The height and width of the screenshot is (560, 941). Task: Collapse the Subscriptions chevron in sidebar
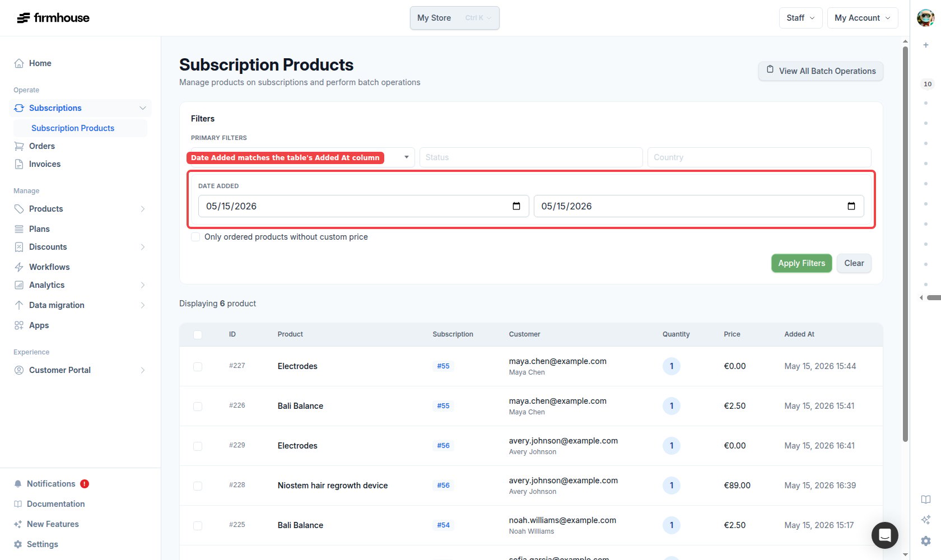pos(143,108)
